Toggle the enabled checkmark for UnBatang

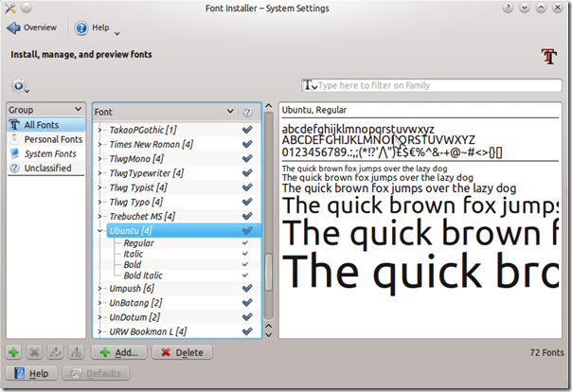(x=247, y=302)
